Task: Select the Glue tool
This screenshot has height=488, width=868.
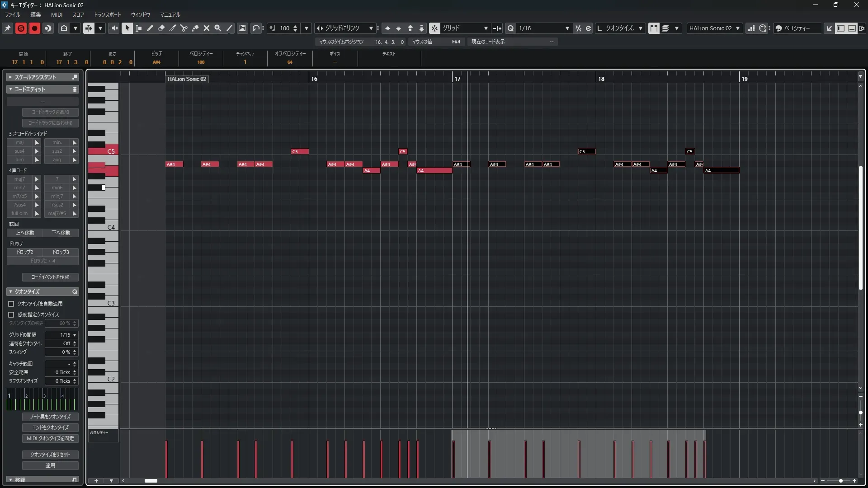Action: point(195,28)
